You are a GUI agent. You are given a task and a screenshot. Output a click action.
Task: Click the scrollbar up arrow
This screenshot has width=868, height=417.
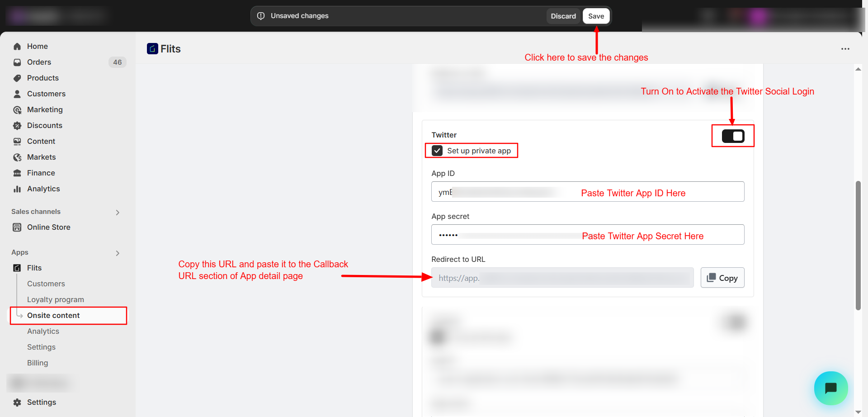858,69
